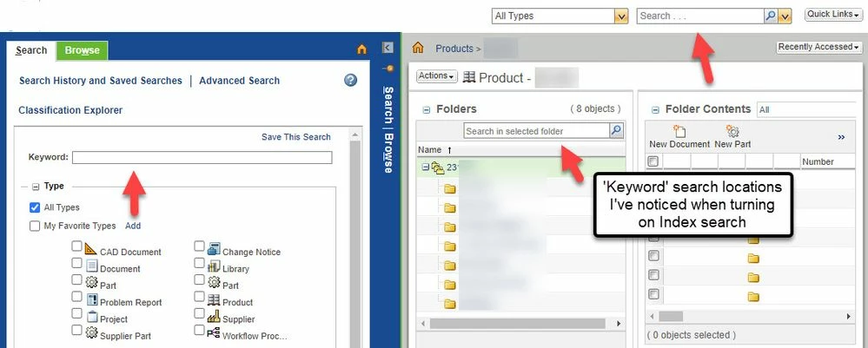Click the folder icon of the 231 root node
The height and width of the screenshot is (348, 868).
pos(439,167)
